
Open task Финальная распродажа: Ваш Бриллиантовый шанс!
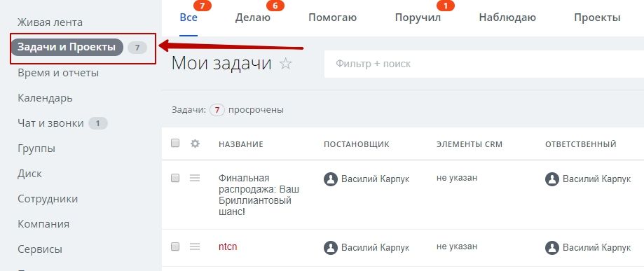point(259,195)
